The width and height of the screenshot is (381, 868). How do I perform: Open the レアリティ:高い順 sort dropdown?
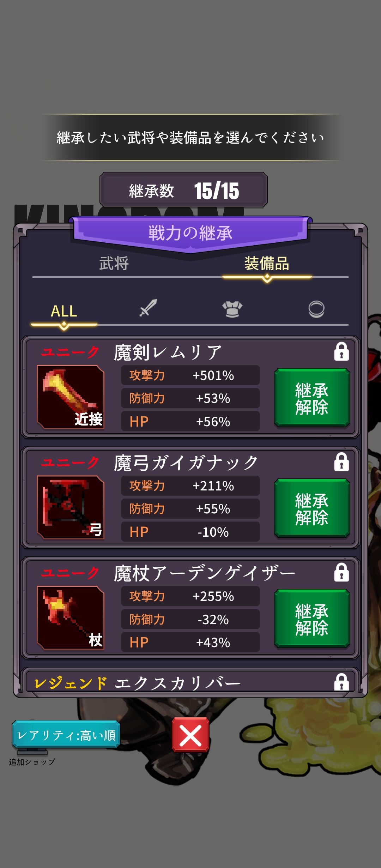66,735
